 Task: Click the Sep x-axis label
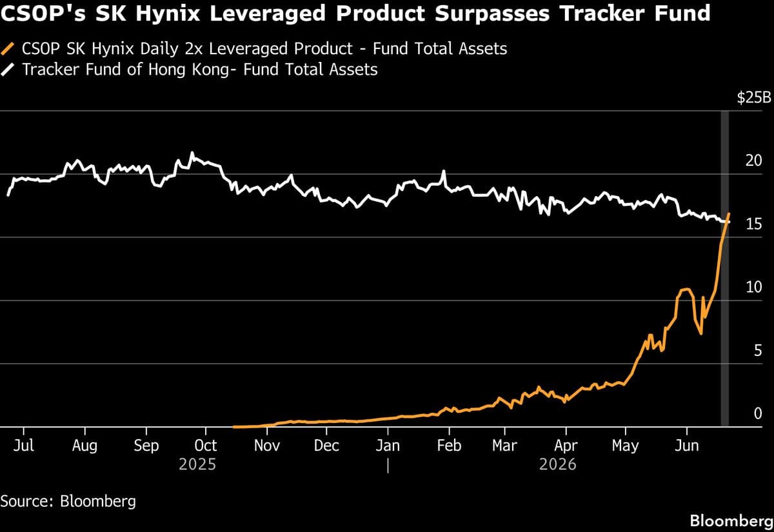point(146,445)
